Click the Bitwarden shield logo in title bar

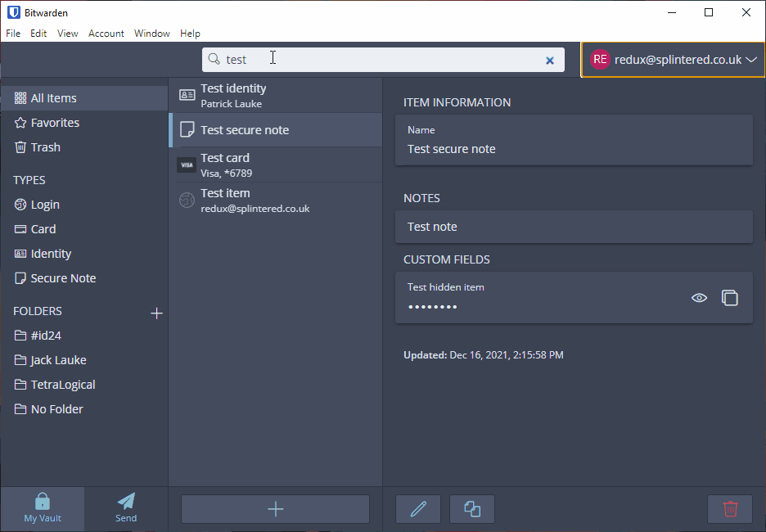[x=14, y=12]
